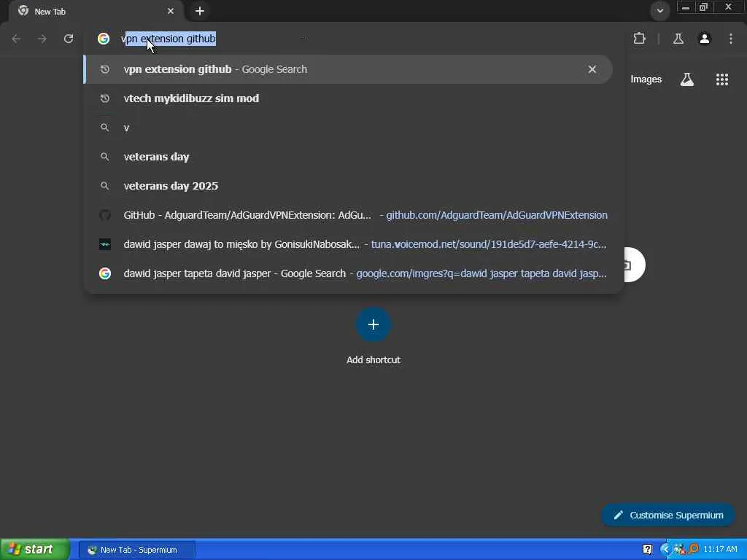
Task: Click the taskbar clock showing 11:17 AM
Action: 720,550
